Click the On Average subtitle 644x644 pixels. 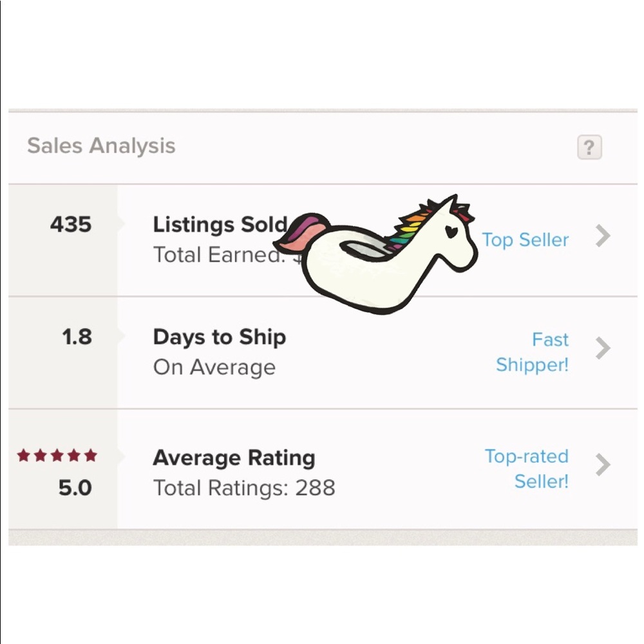(214, 367)
